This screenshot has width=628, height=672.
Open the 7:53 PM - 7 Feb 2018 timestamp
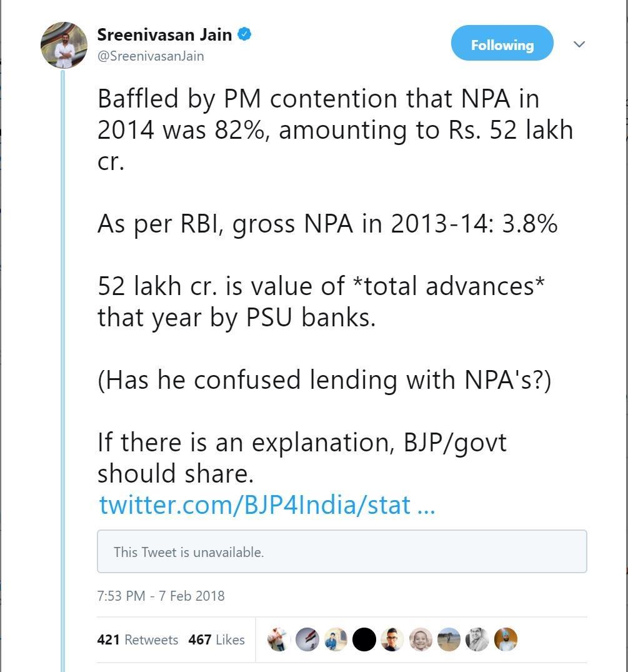(161, 596)
